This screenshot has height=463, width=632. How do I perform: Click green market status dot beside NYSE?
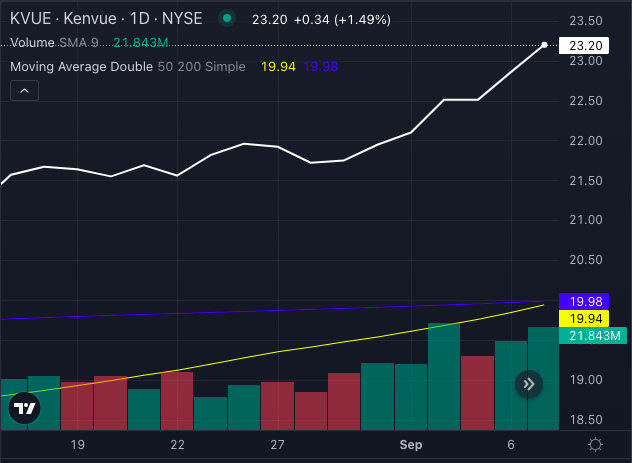228,19
